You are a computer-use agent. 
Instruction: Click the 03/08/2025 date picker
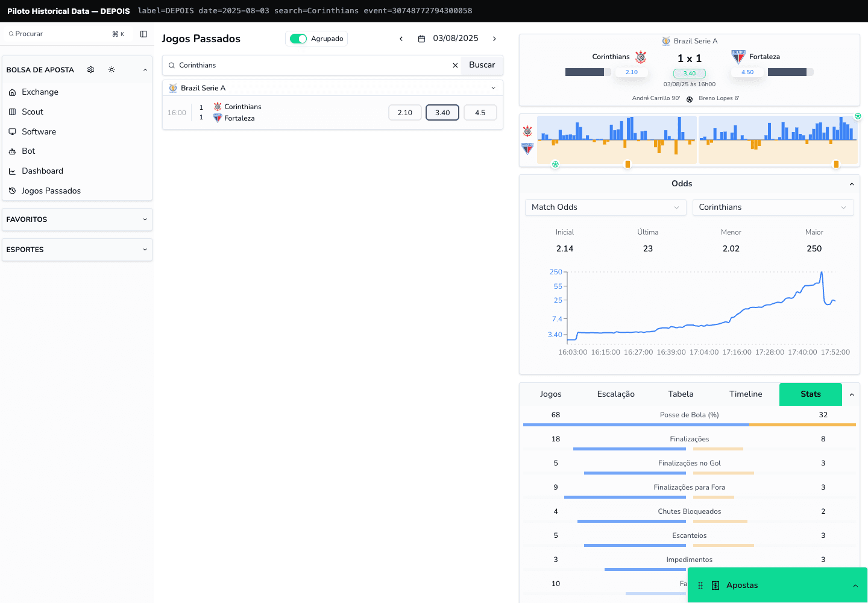coord(448,39)
